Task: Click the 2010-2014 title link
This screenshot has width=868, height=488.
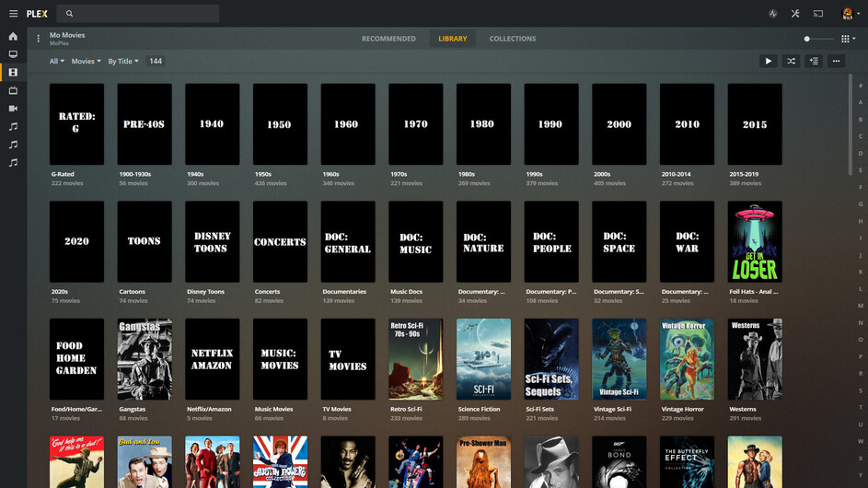Action: pyautogui.click(x=676, y=174)
